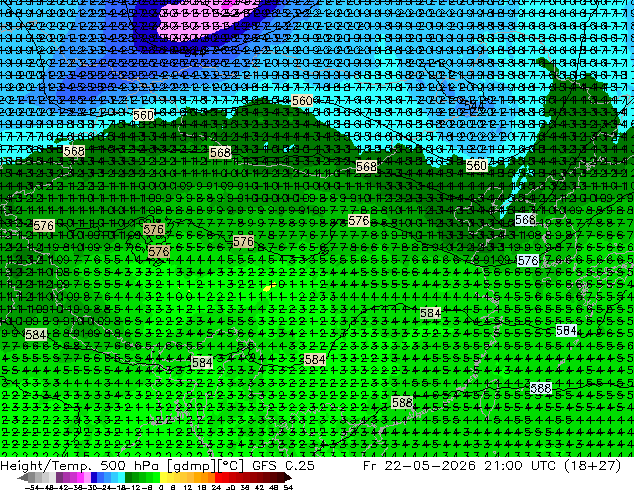
Task: Pick the magenta swatch in the temperature legend
Action: 80,477
